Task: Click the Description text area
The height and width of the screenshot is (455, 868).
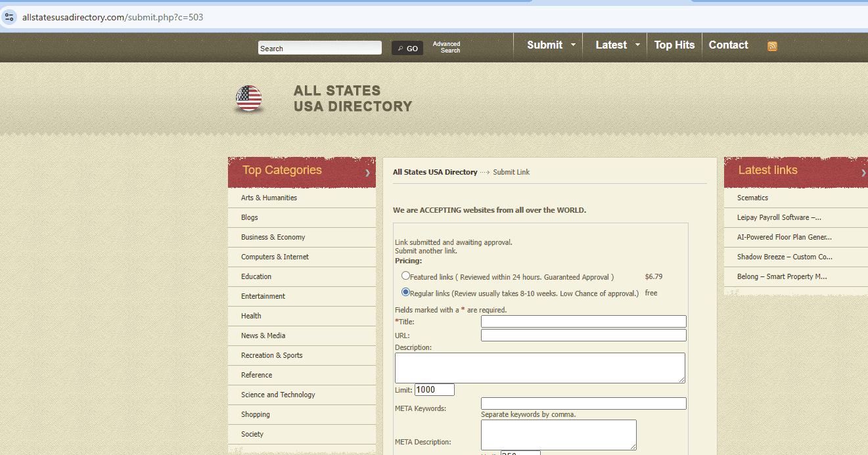Action: [x=539, y=368]
